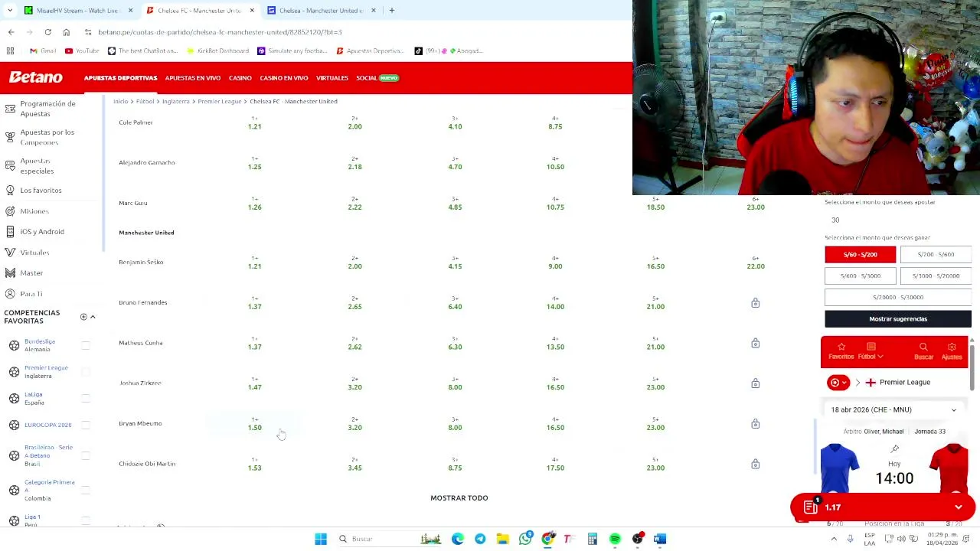Screen dimensions: 980x551
Task: Toggle Categoria Primera A Colombia checkbox
Action: (86, 490)
